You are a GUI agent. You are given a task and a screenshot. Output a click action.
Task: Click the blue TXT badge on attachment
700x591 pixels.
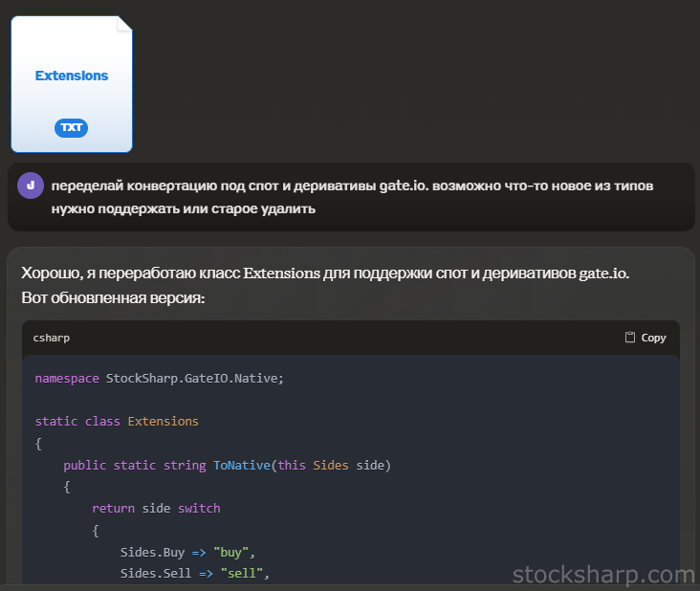click(72, 128)
